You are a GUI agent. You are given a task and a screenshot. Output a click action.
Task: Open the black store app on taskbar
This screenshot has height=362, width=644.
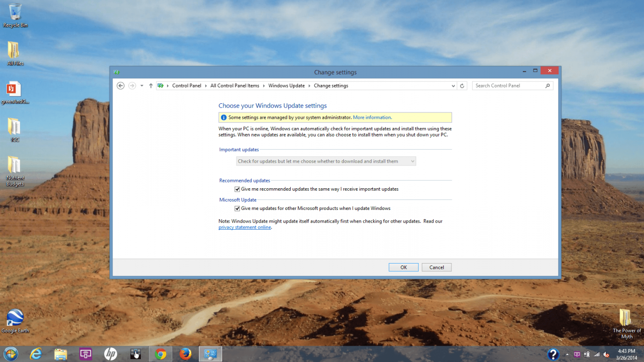tap(136, 354)
